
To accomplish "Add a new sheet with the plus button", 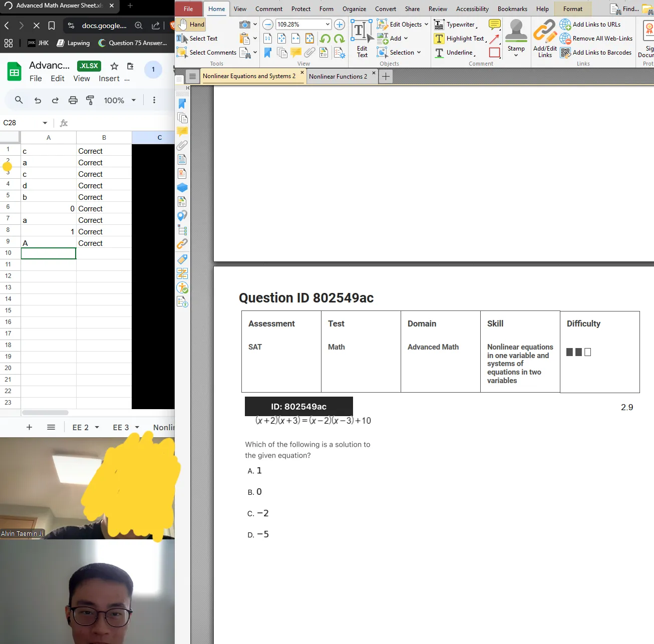I will pos(29,427).
